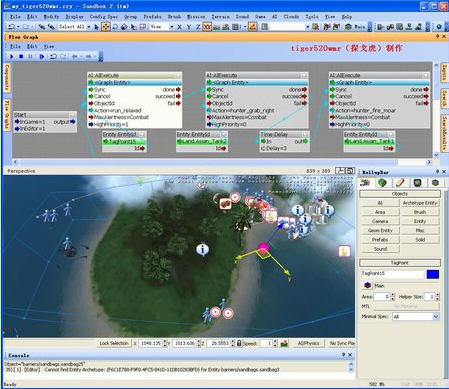Click the Archetype Entity button
The height and width of the screenshot is (389, 449).
pos(420,203)
